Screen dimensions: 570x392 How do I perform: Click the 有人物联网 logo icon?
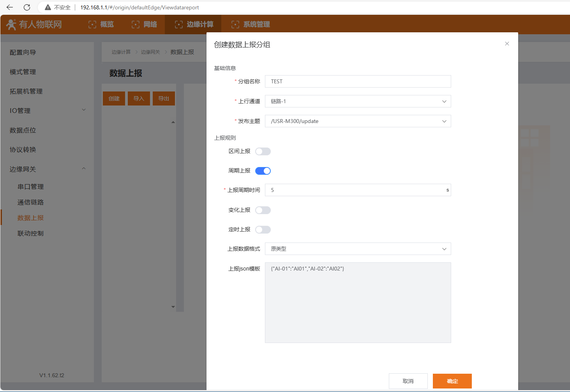click(11, 25)
